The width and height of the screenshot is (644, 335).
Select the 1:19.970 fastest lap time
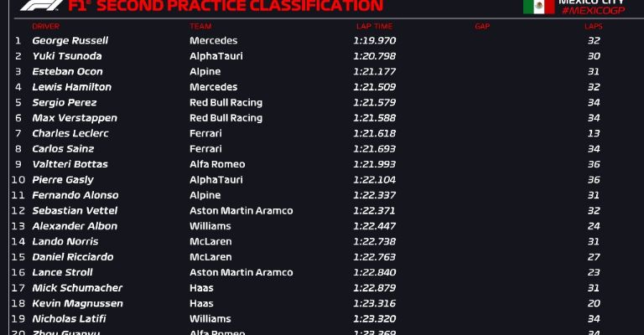click(375, 40)
